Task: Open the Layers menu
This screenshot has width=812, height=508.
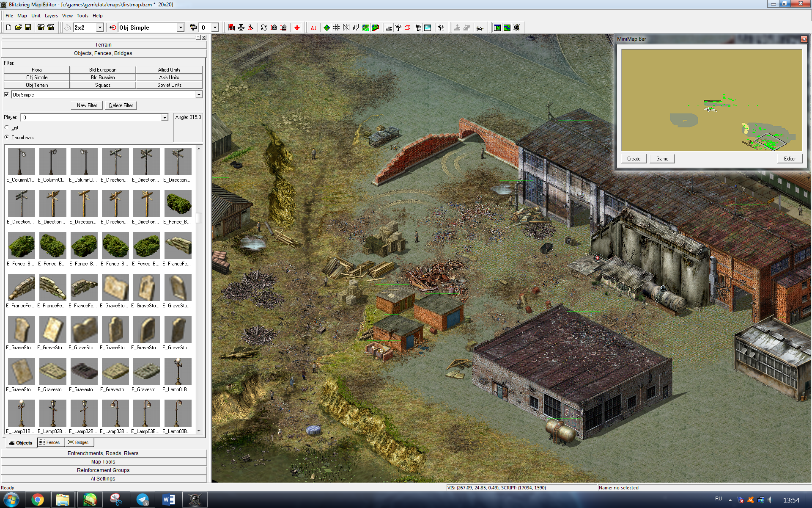Action: click(x=51, y=16)
